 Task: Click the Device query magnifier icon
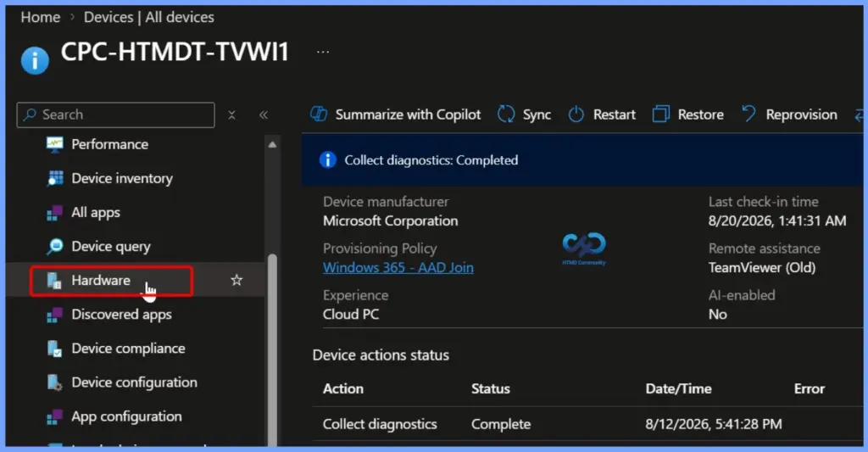[55, 247]
